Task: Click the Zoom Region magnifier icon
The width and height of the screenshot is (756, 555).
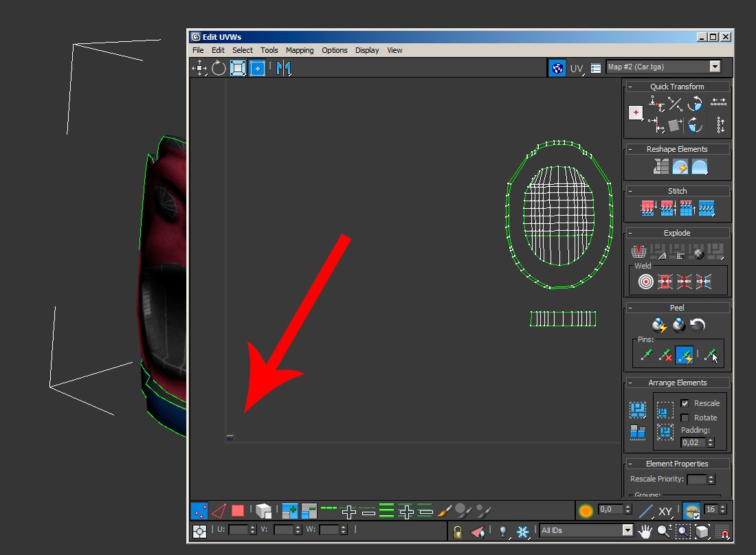Action: (x=683, y=531)
